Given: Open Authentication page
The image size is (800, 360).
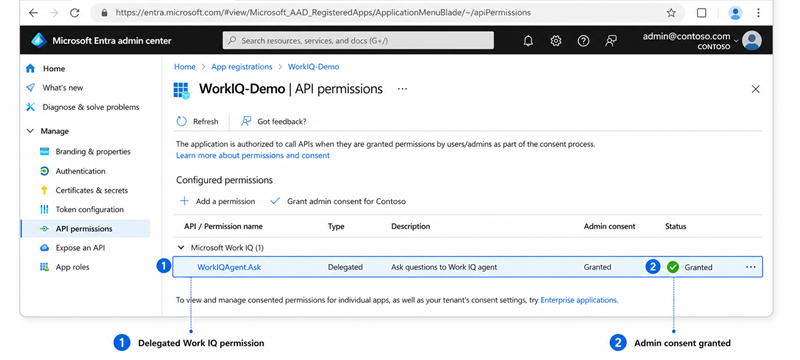Looking at the screenshot, I should [80, 171].
